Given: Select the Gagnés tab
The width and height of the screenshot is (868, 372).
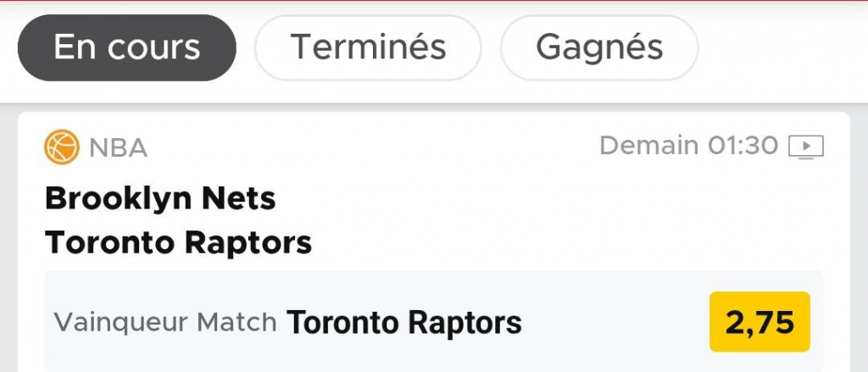Looking at the screenshot, I should 599,47.
